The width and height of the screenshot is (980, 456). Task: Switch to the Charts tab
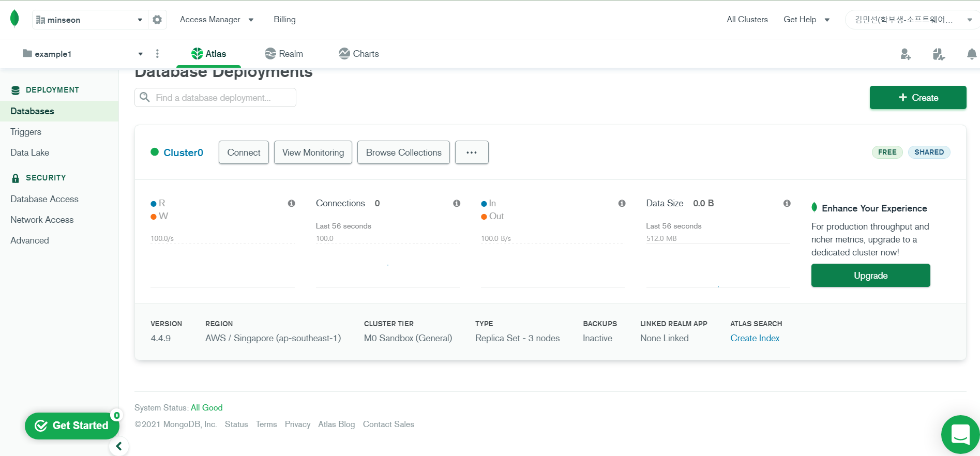[x=359, y=54]
